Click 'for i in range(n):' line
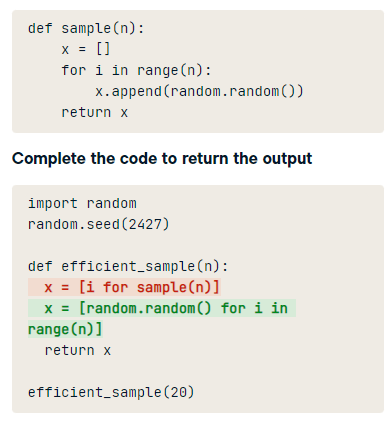This screenshot has height=422, width=390. click(136, 70)
